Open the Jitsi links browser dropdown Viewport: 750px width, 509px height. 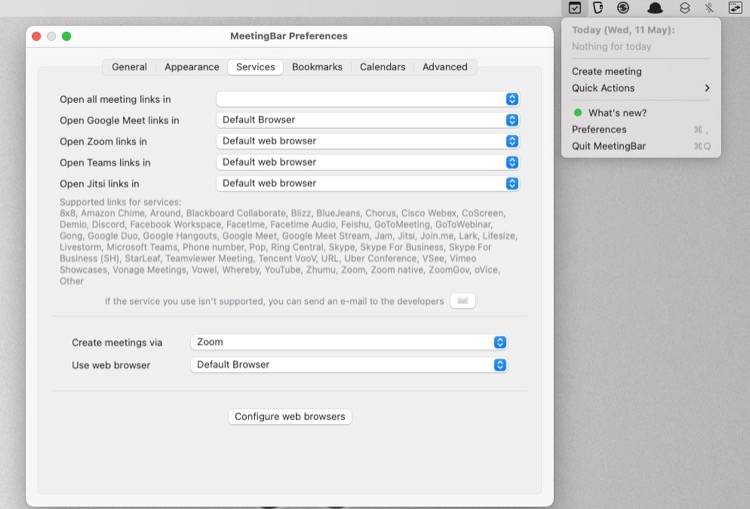point(367,183)
